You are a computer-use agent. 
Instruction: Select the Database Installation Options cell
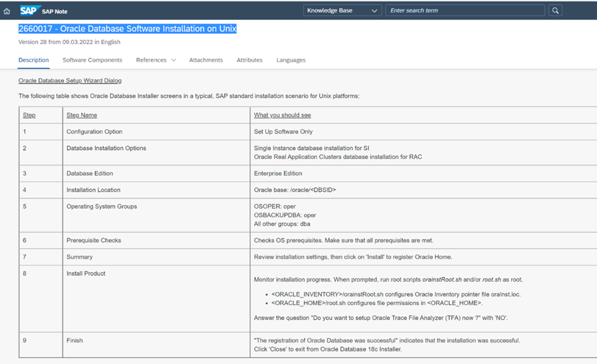156,152
